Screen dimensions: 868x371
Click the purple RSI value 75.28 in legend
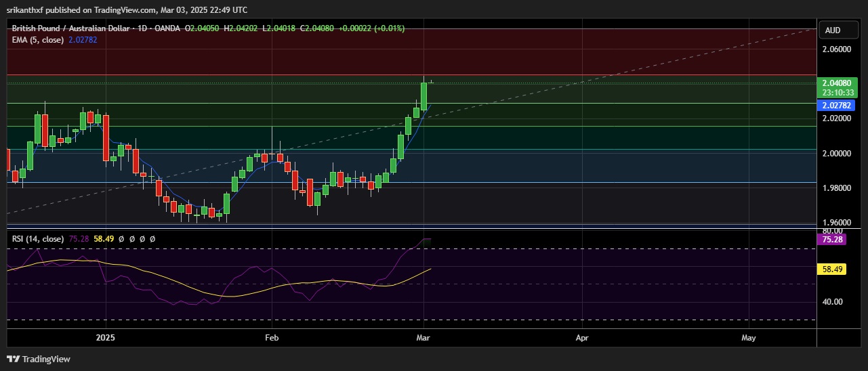click(x=79, y=239)
